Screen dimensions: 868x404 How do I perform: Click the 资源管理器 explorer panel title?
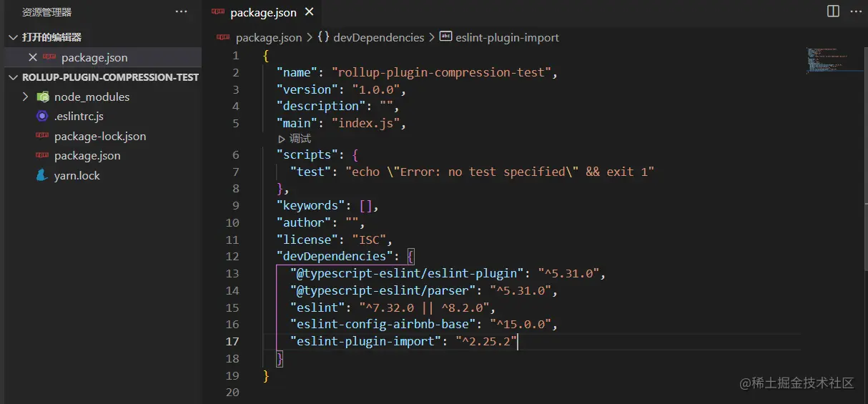click(x=46, y=12)
